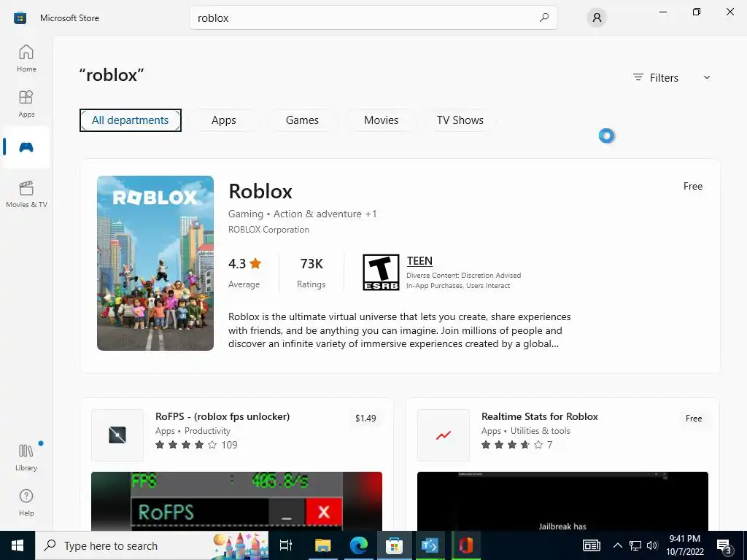Click the 4.3 Average rating
This screenshot has width=747, height=560.
(245, 273)
